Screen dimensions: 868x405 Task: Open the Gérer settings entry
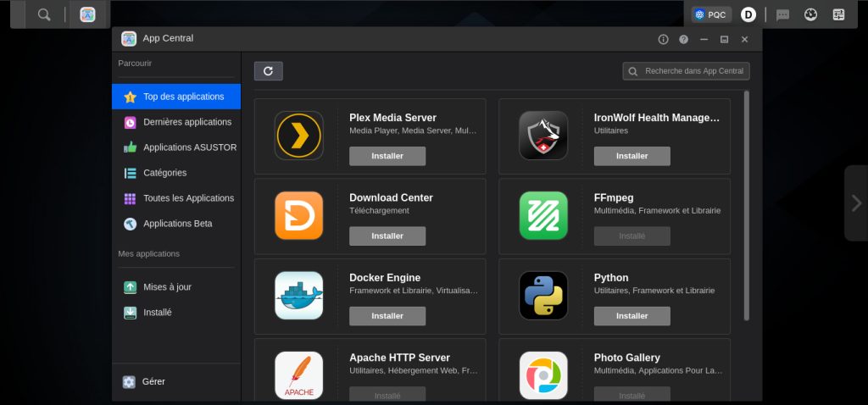click(x=176, y=382)
